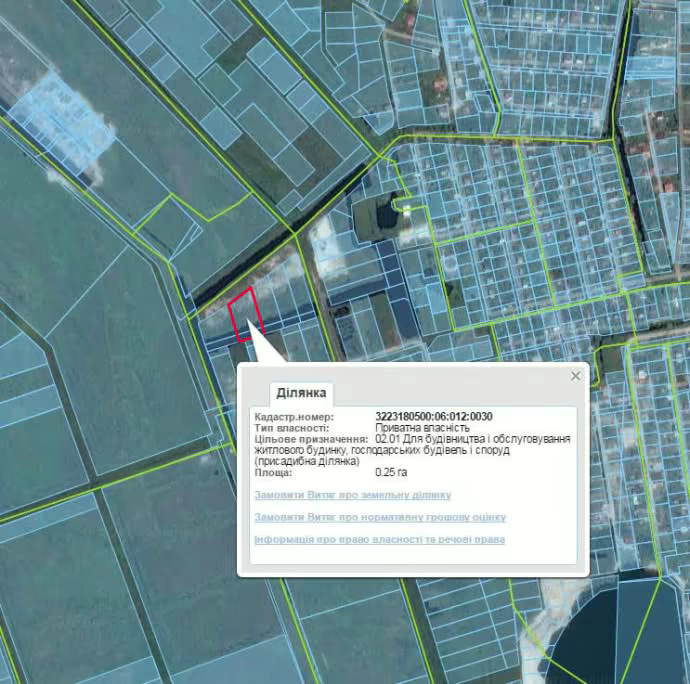Viewport: 690px width, 684px height.
Task: Click the red-outlined selected parcel
Action: [245, 315]
